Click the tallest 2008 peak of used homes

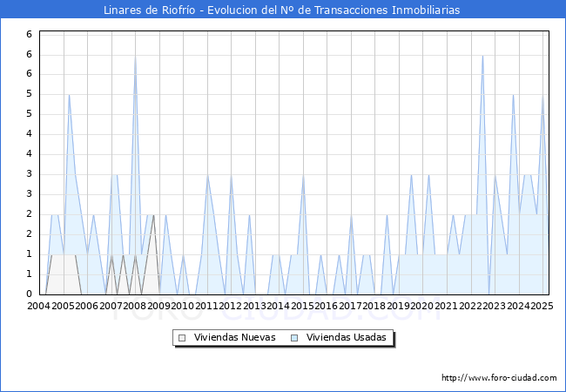coord(135,56)
